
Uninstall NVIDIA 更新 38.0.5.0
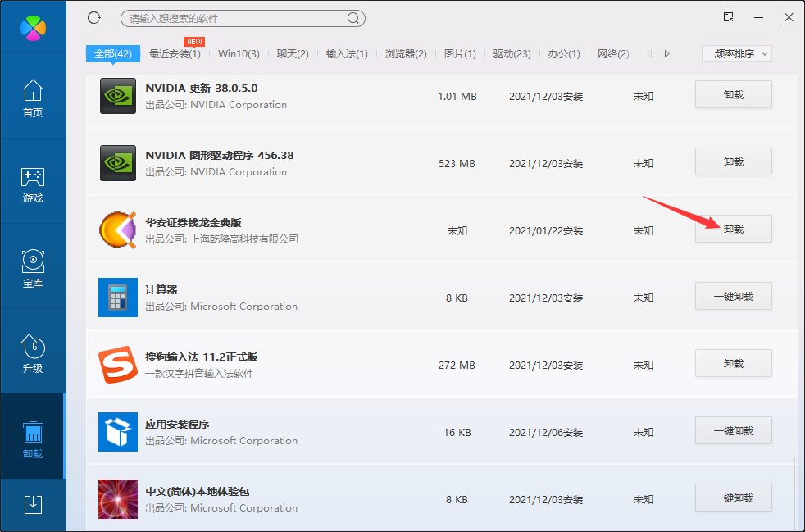[733, 94]
